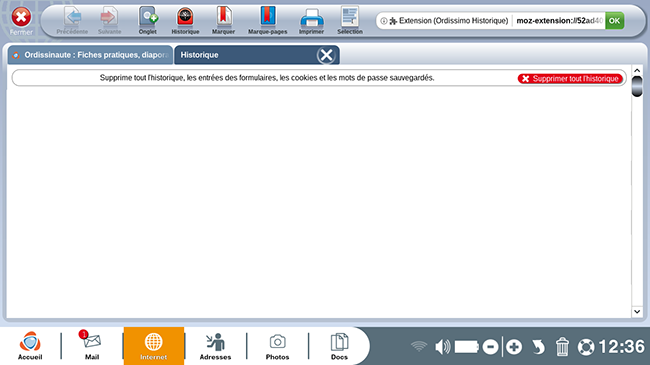The height and width of the screenshot is (365, 650).
Task: Confirm address with green OK button
Action: [x=614, y=21]
